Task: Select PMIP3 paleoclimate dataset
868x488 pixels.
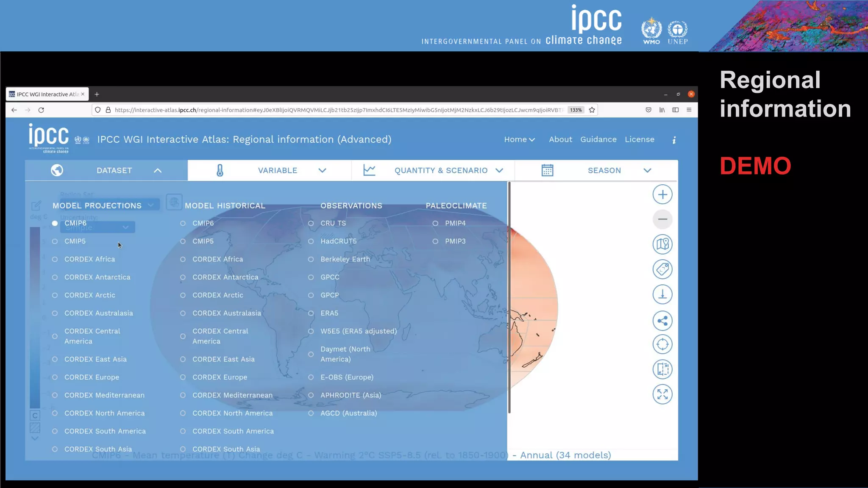Action: click(449, 241)
